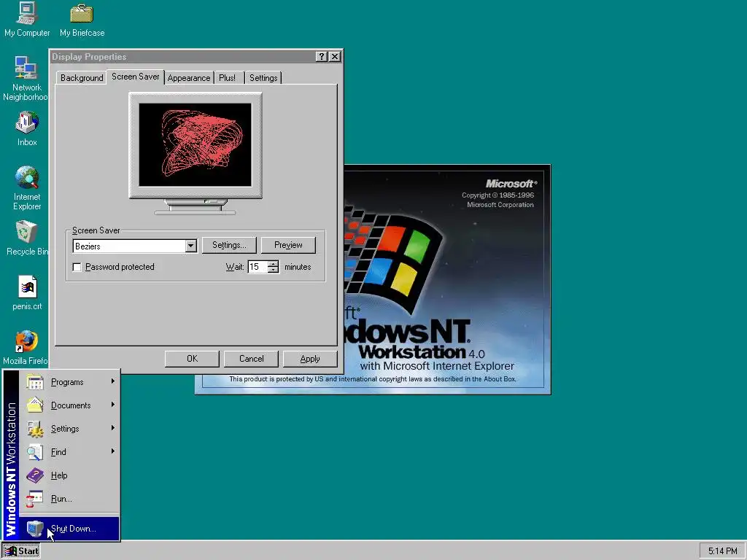Choose Shut Down... from Start menu
The image size is (747, 560).
click(x=69, y=529)
